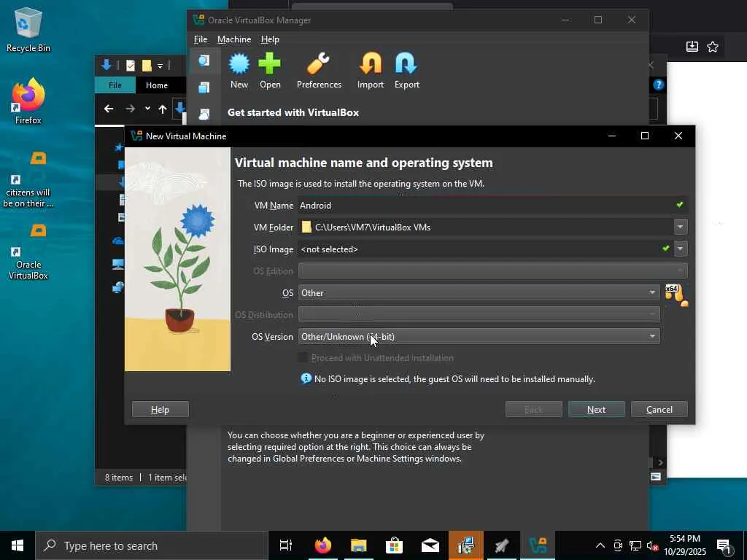Select the 'citizens will be on their' desktop shortcut

pyautogui.click(x=28, y=179)
